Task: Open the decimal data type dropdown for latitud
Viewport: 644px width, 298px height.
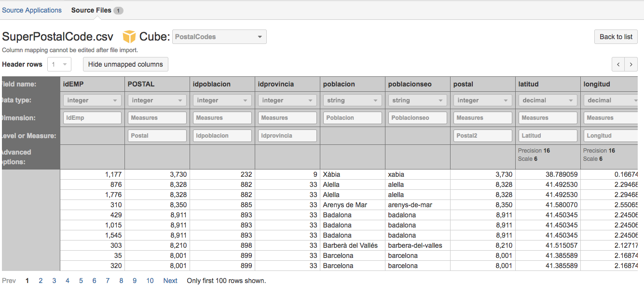Action: tap(548, 100)
